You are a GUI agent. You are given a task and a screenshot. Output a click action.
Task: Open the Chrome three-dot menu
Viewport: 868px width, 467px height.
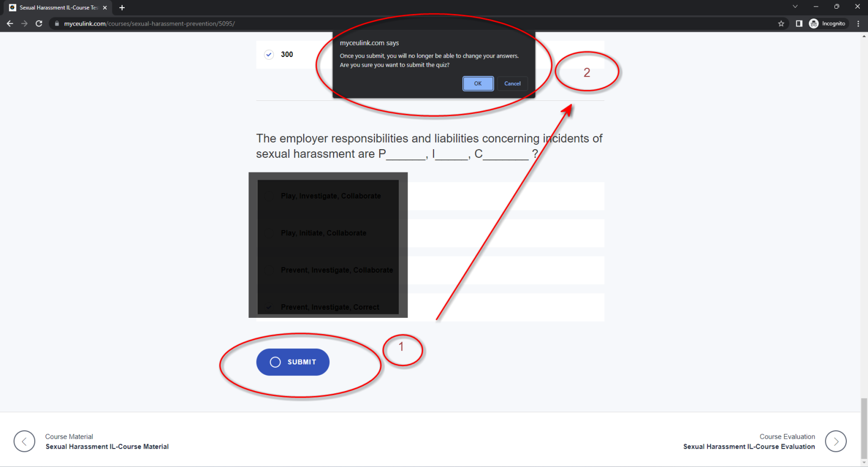tap(858, 23)
